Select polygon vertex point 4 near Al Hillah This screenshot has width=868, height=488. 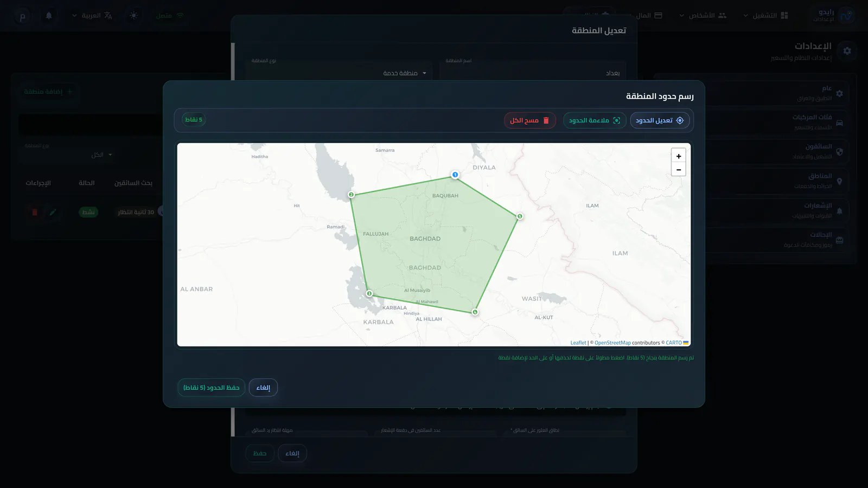pyautogui.click(x=475, y=312)
